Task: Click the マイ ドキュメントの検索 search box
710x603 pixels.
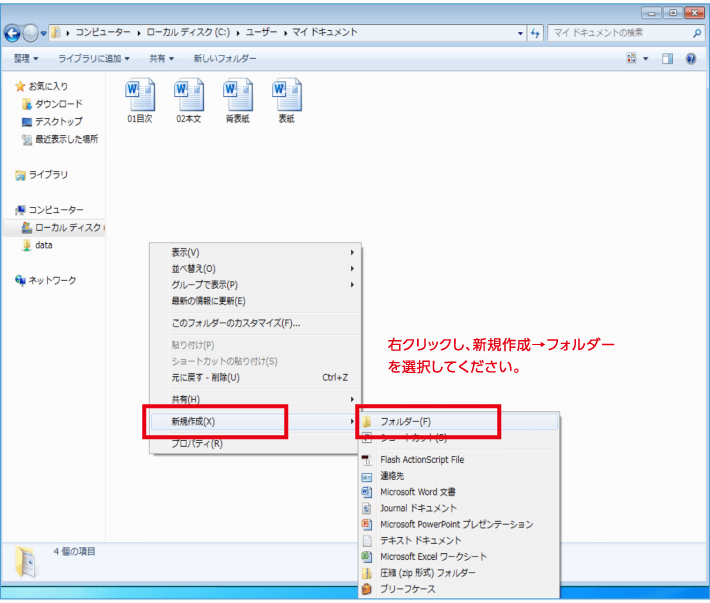Action: tap(620, 33)
